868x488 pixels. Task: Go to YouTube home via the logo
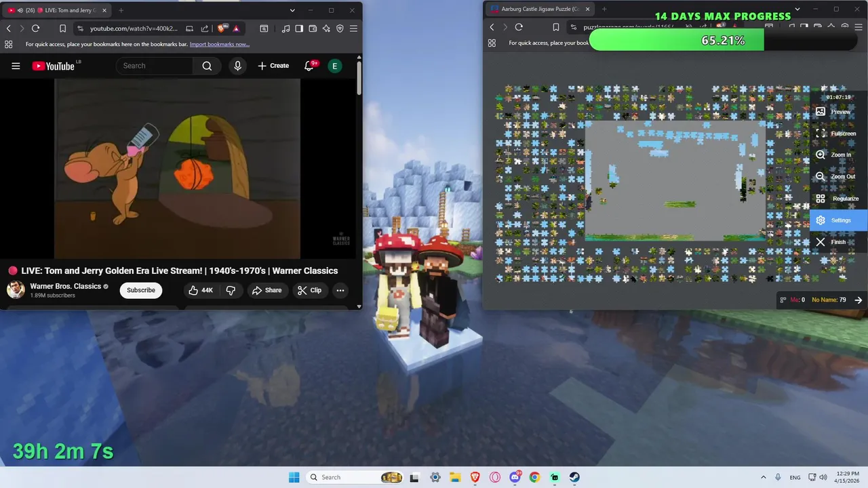pyautogui.click(x=54, y=66)
